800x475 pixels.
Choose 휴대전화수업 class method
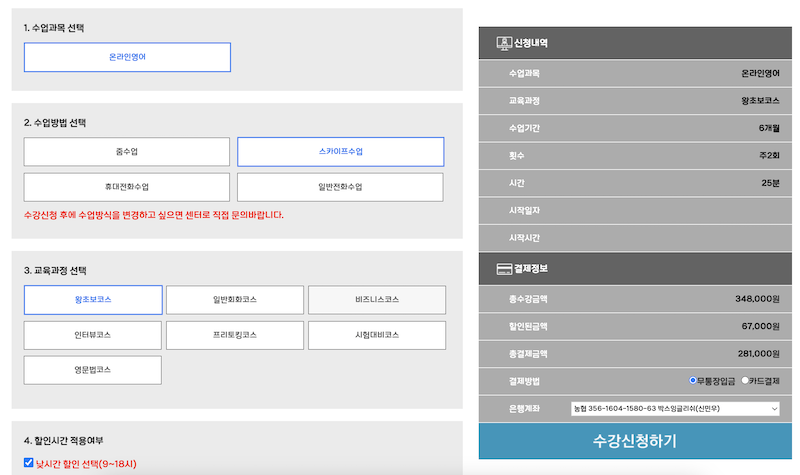(x=127, y=187)
